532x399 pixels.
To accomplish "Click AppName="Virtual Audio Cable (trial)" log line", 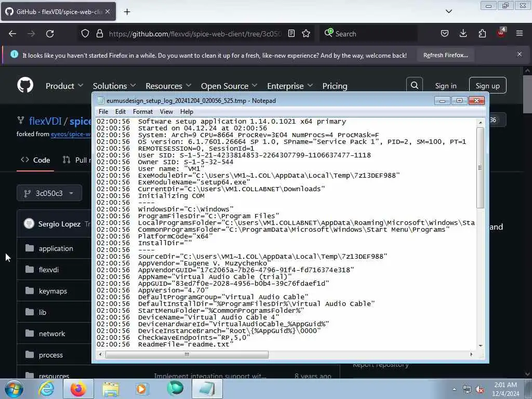I will (215, 276).
